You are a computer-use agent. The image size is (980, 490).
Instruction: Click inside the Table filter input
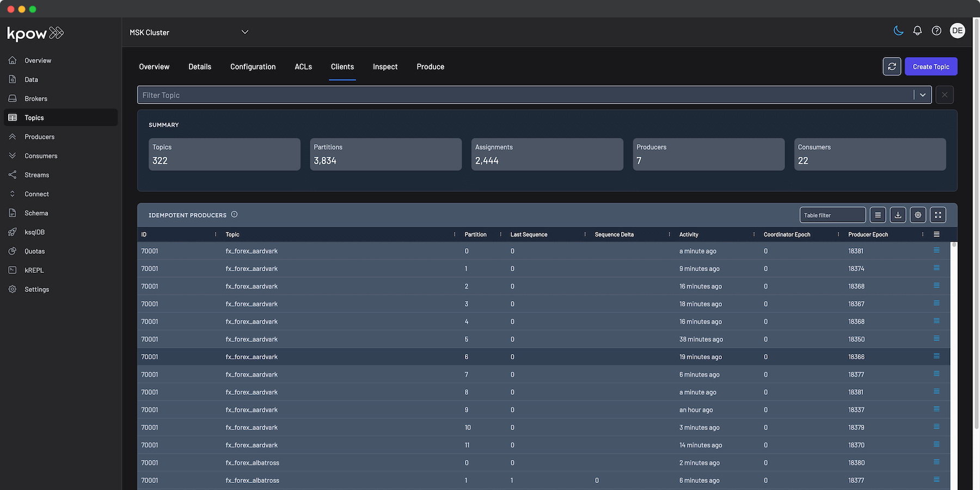coord(832,215)
